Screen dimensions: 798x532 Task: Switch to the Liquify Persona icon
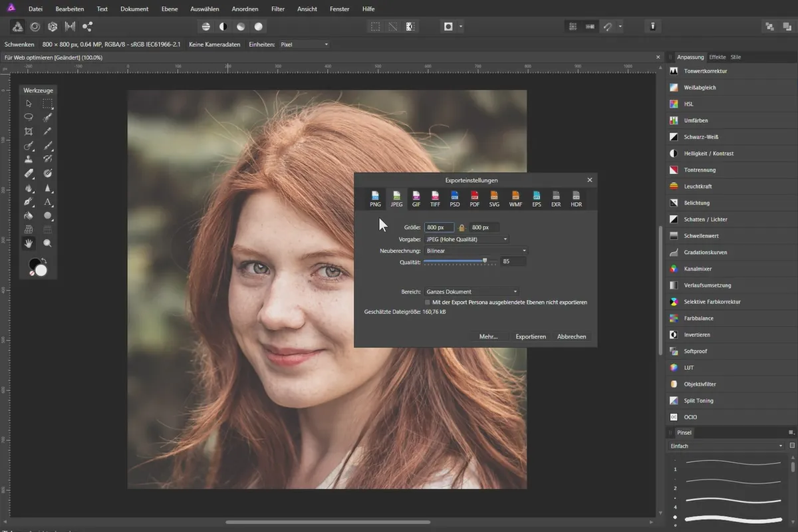click(35, 27)
